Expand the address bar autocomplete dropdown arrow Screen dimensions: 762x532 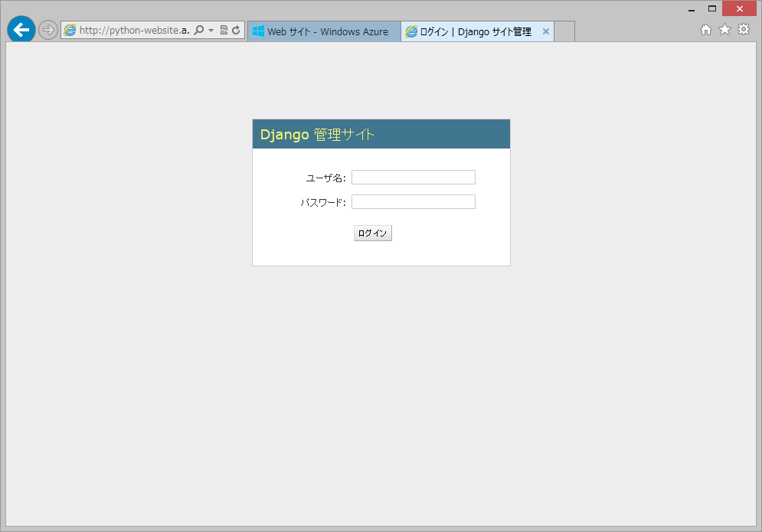(211, 31)
